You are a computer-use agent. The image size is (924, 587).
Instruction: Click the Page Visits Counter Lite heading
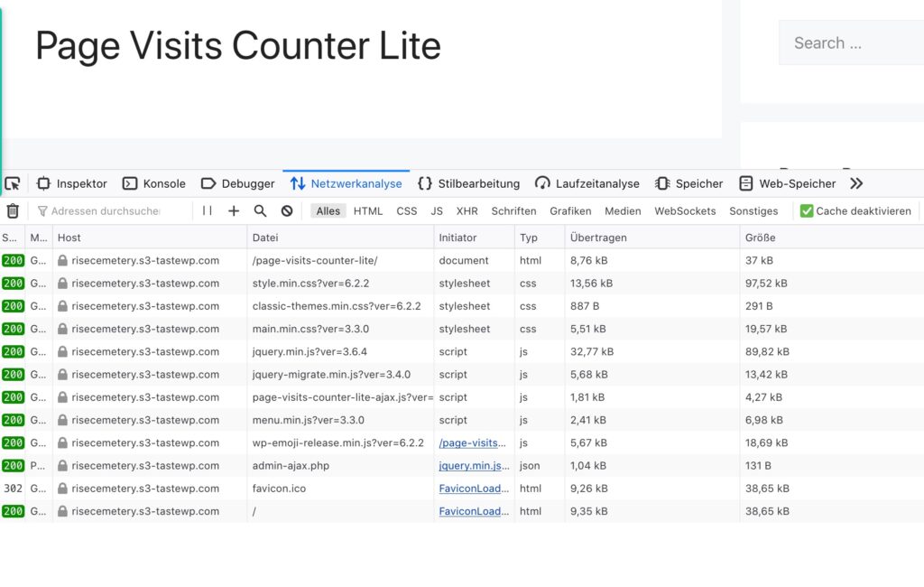(238, 45)
